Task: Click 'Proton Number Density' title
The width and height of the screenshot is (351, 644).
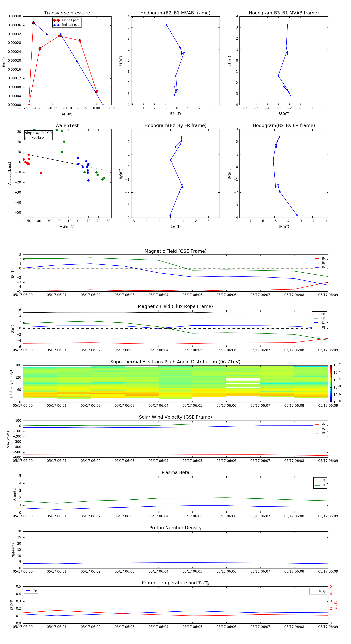Action: click(175, 528)
